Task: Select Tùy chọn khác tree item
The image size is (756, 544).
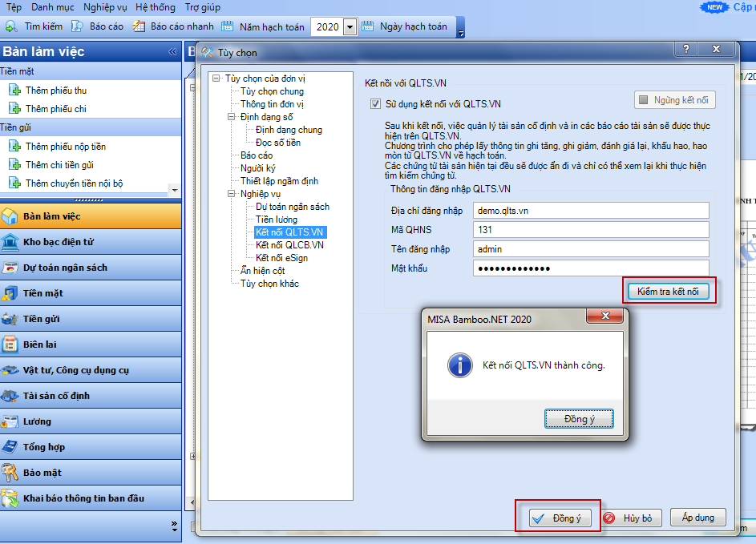Action: tap(269, 284)
